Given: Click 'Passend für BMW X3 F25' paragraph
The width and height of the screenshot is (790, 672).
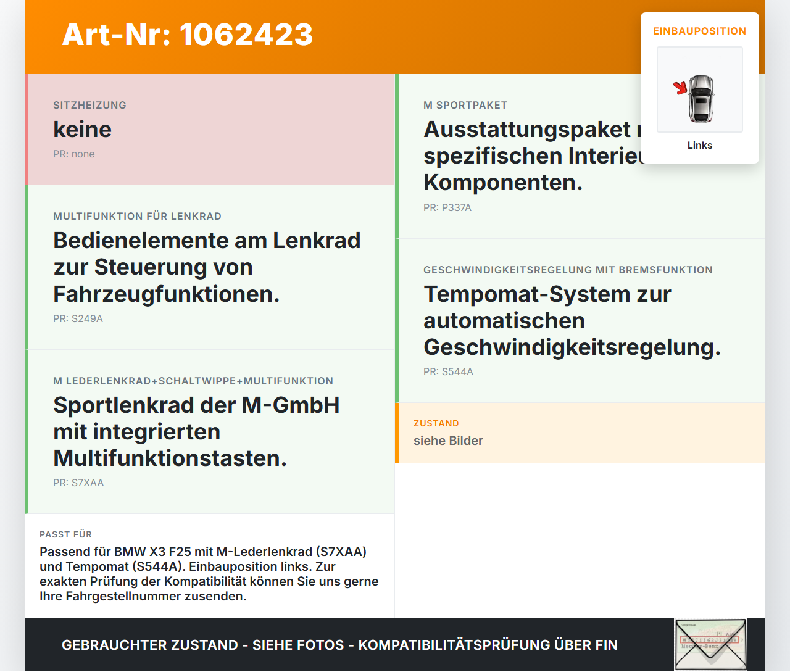Looking at the screenshot, I should [x=209, y=574].
